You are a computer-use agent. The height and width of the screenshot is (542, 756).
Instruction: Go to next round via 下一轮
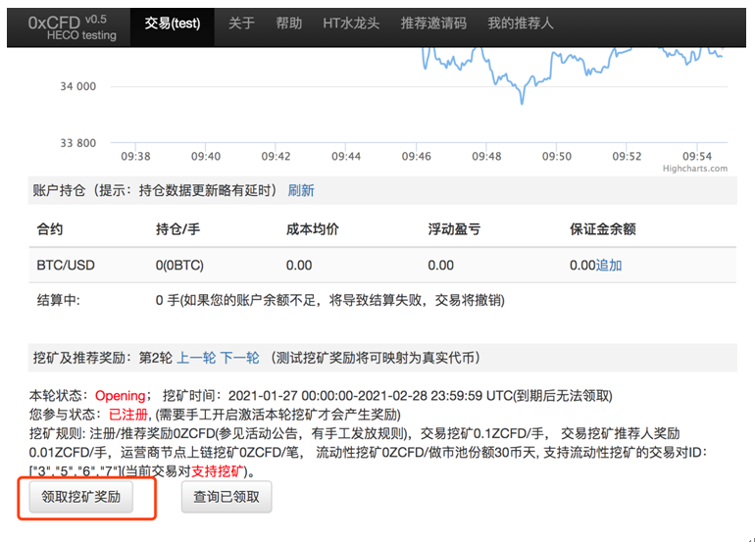tap(239, 358)
